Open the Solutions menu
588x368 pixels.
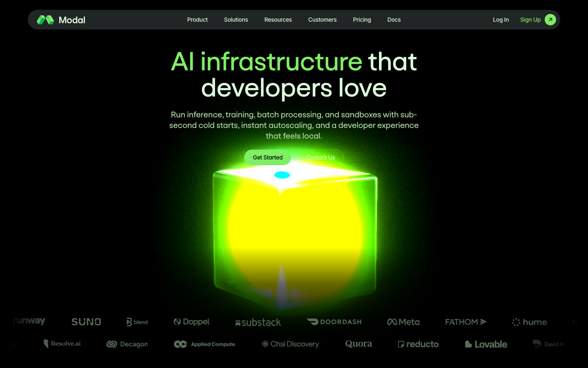coord(236,20)
